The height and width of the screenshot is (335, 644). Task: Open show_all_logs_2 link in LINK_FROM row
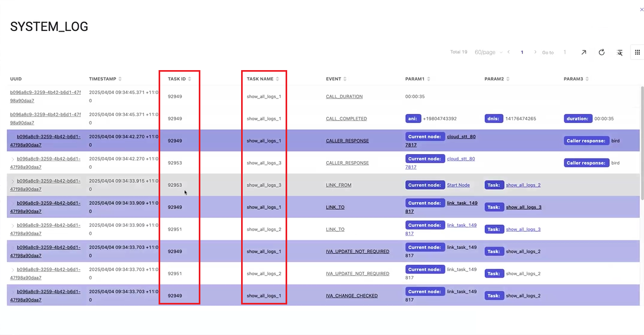pyautogui.click(x=523, y=185)
